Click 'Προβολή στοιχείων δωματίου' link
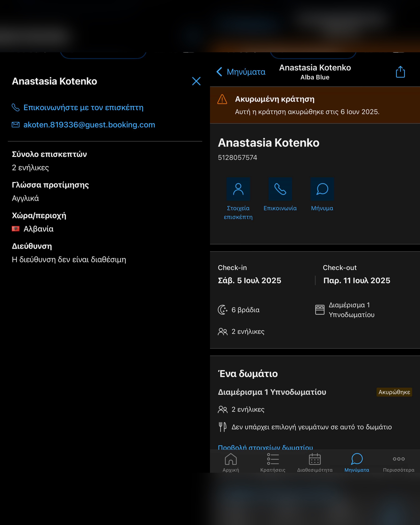The image size is (420, 525). 265,447
